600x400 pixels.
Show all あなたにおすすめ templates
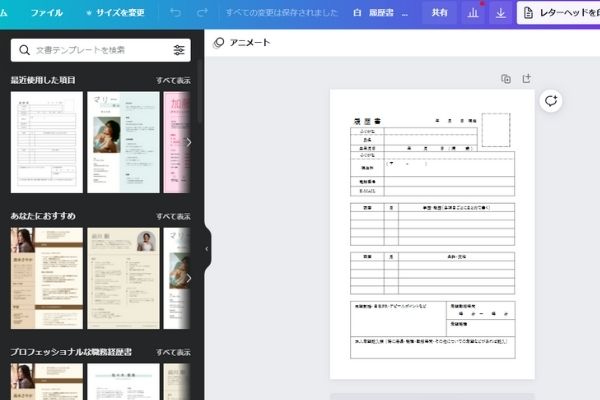click(173, 216)
